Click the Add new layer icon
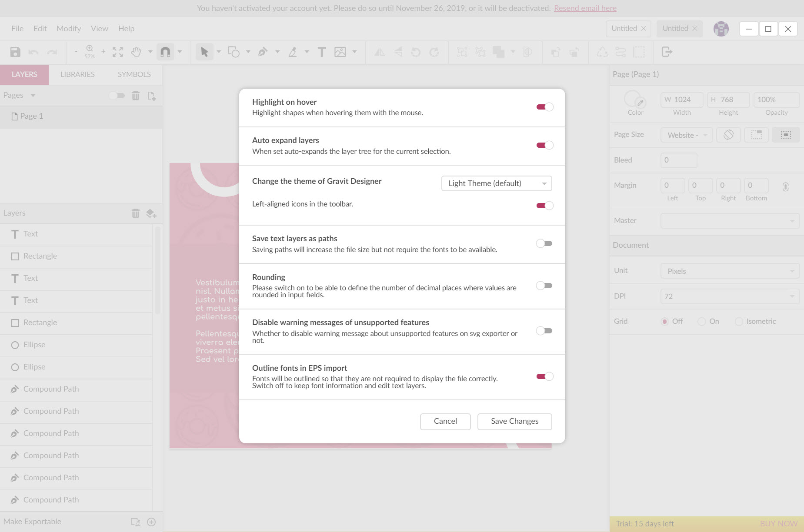Screen dimensions: 804x532 click(151, 213)
